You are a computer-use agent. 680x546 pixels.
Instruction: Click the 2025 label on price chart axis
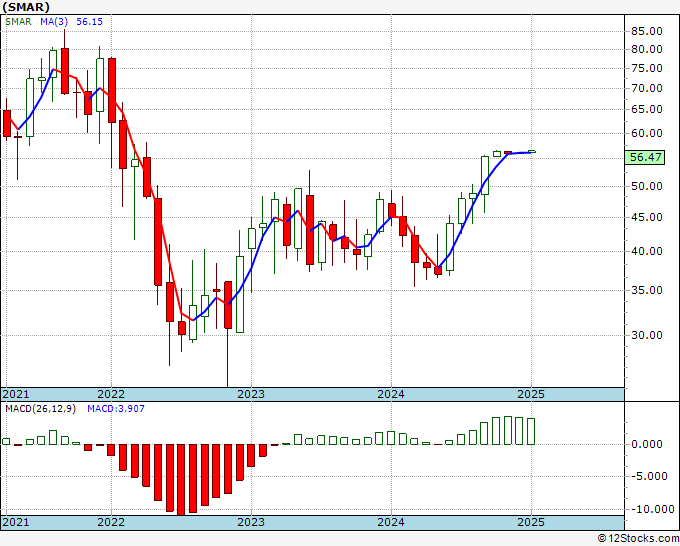[x=531, y=394]
